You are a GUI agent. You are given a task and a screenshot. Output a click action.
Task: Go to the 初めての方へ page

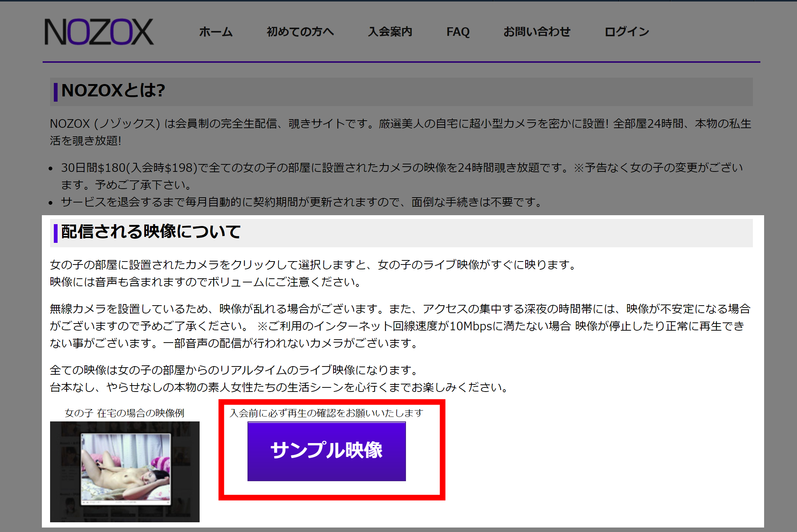point(300,32)
